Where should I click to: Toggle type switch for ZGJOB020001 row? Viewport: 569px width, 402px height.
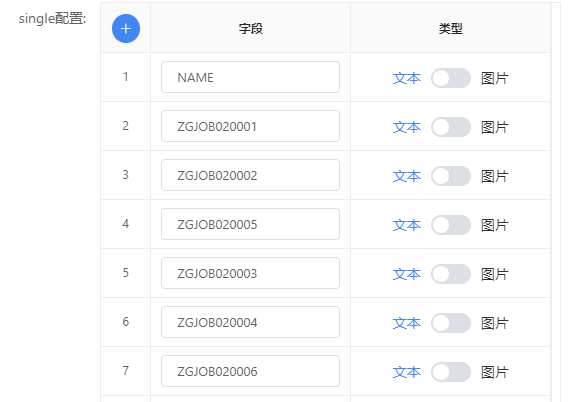click(x=451, y=127)
